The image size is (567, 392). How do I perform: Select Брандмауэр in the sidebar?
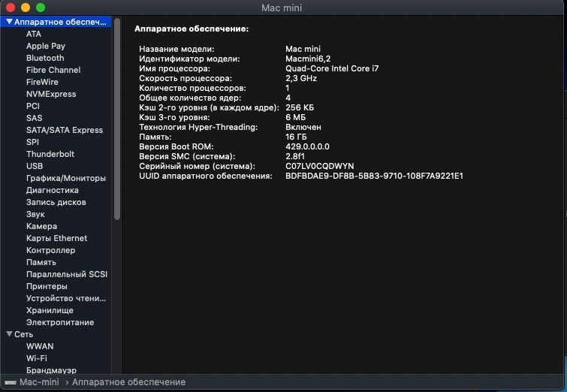click(51, 370)
